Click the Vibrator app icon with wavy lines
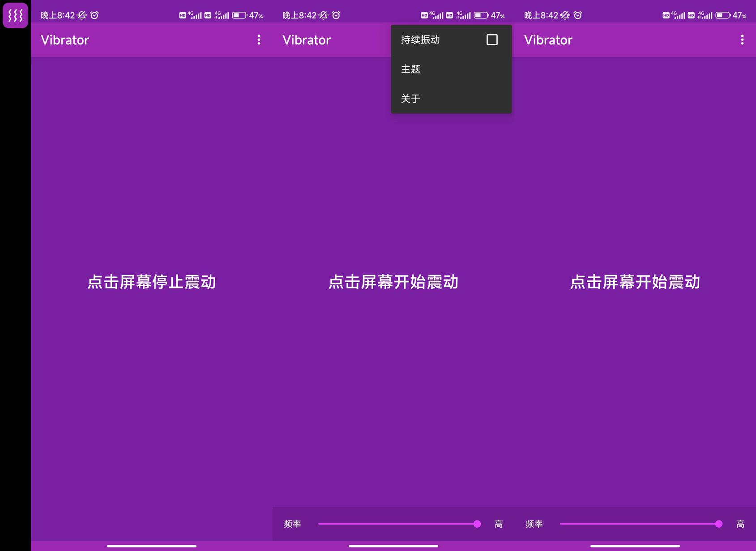 (x=16, y=15)
